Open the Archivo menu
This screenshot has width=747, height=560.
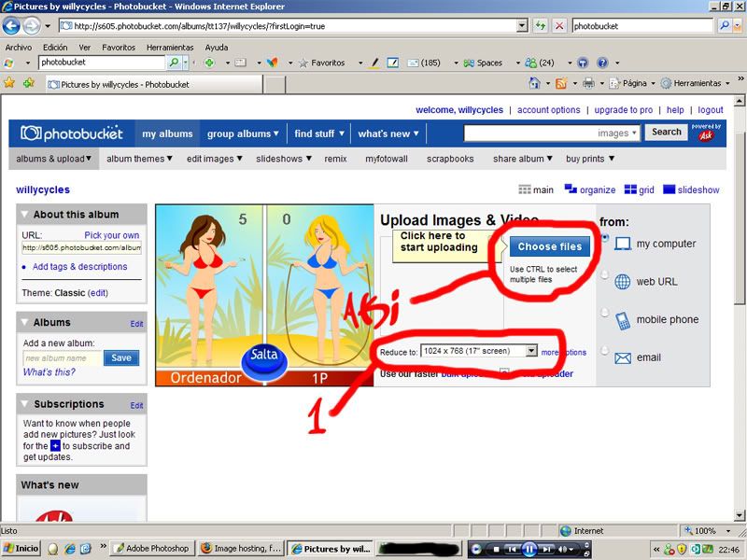coord(19,48)
